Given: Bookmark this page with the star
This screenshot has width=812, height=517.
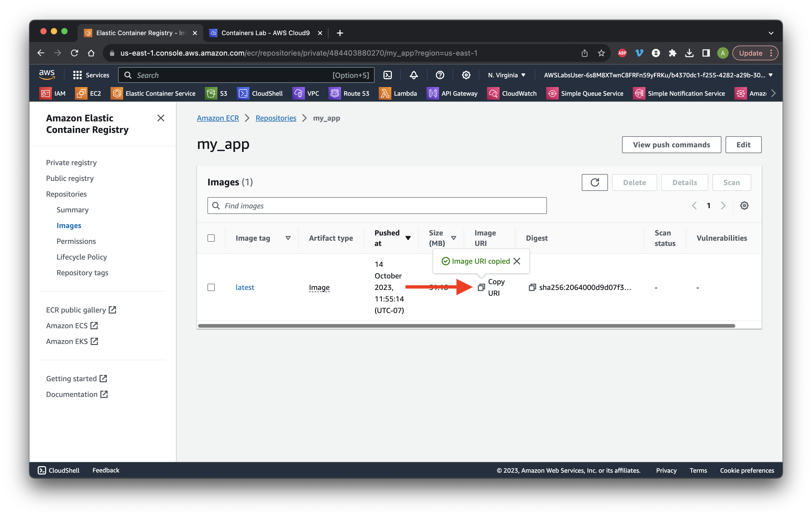Looking at the screenshot, I should click(601, 53).
